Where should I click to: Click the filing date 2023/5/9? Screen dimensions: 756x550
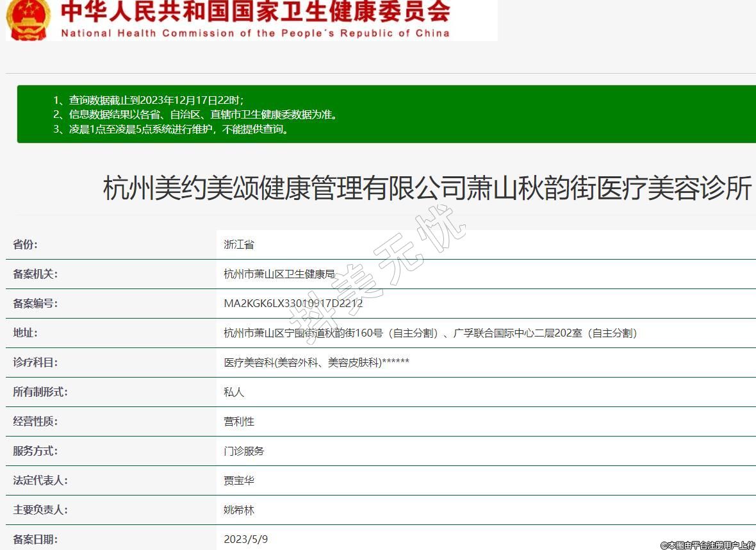(x=245, y=539)
